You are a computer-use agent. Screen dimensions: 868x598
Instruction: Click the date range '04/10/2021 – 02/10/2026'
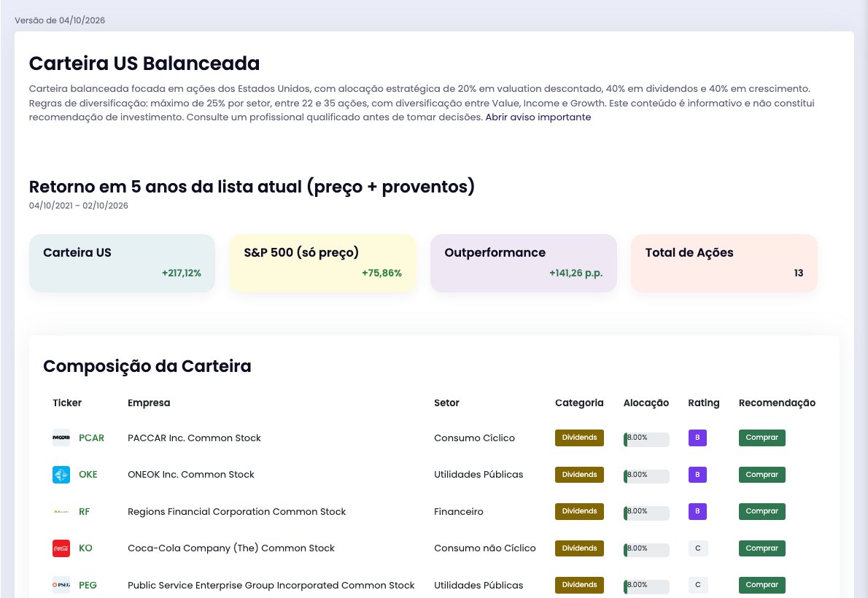[x=79, y=206]
